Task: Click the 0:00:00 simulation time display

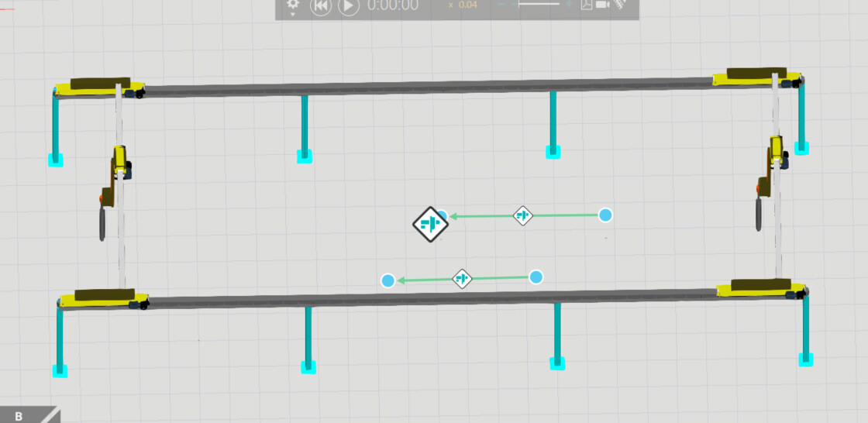Action: point(393,6)
